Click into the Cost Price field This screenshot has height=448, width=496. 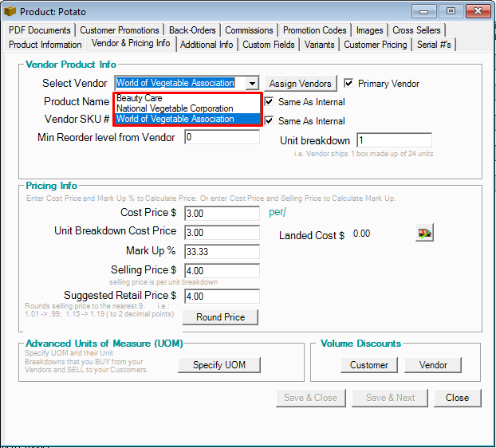tap(222, 213)
